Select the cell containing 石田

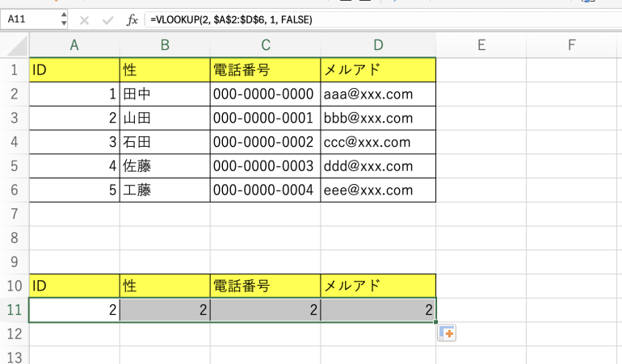[165, 142]
